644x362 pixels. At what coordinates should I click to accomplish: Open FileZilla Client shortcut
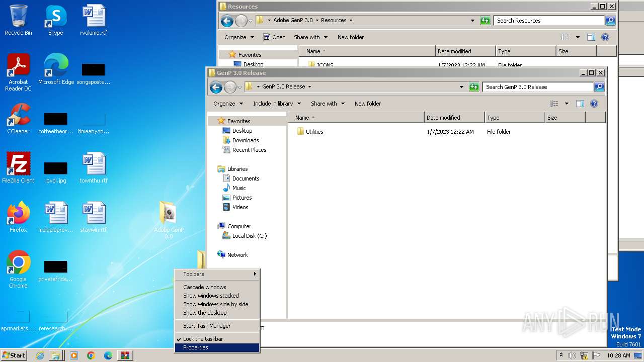pos(18,168)
